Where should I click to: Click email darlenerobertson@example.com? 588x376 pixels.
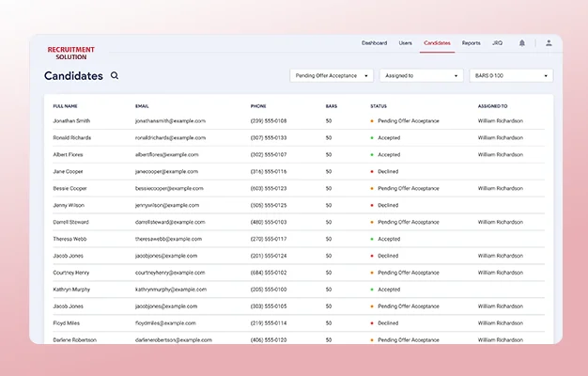click(x=174, y=340)
